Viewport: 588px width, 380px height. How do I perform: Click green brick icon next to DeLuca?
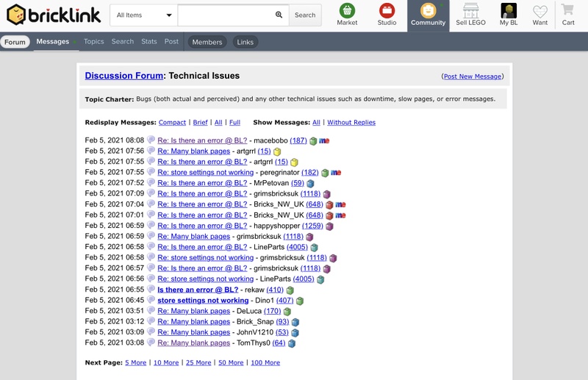pyautogui.click(x=287, y=312)
